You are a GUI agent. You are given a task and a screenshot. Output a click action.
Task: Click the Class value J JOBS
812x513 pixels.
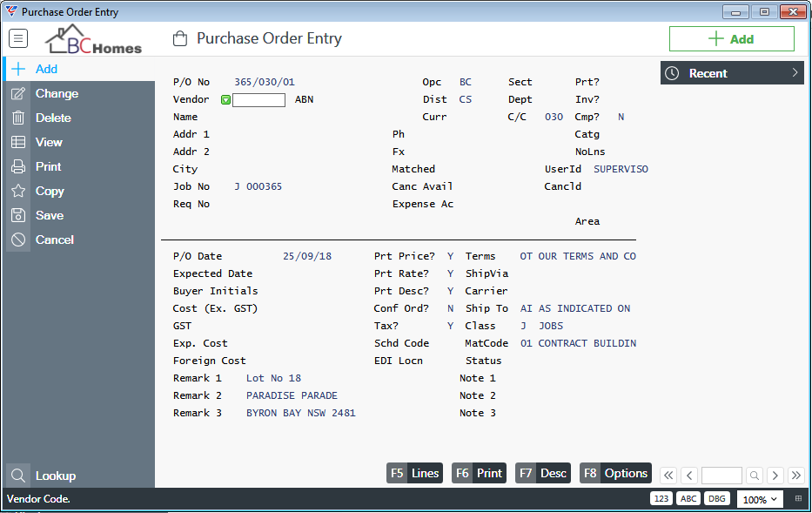point(541,326)
